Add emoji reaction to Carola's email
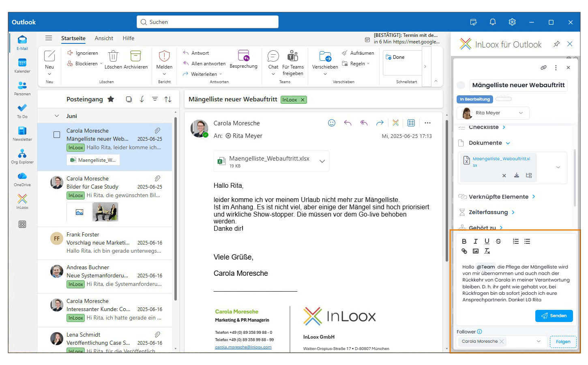588x365 pixels. (x=332, y=123)
